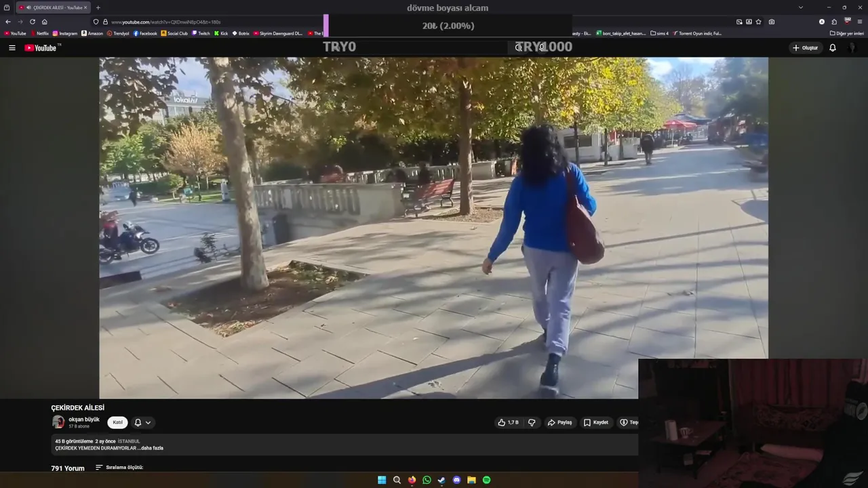Open the sims 4 bookmarks folder
This screenshot has height=488, width=868.
click(659, 33)
